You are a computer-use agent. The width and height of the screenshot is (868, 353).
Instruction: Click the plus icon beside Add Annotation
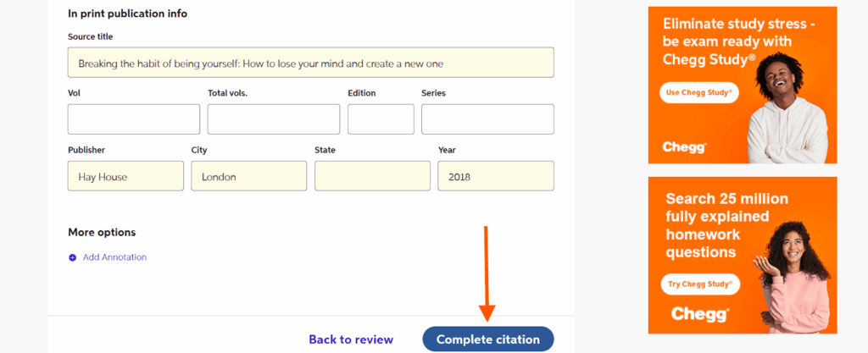point(72,257)
